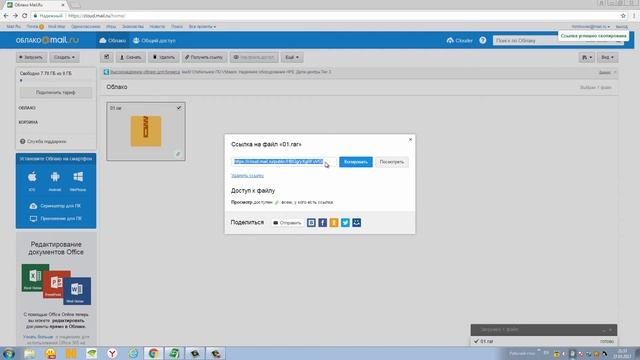Click the PowerPoint Online icon
The height and width of the screenshot is (360, 640).
pyautogui.click(x=56, y=284)
